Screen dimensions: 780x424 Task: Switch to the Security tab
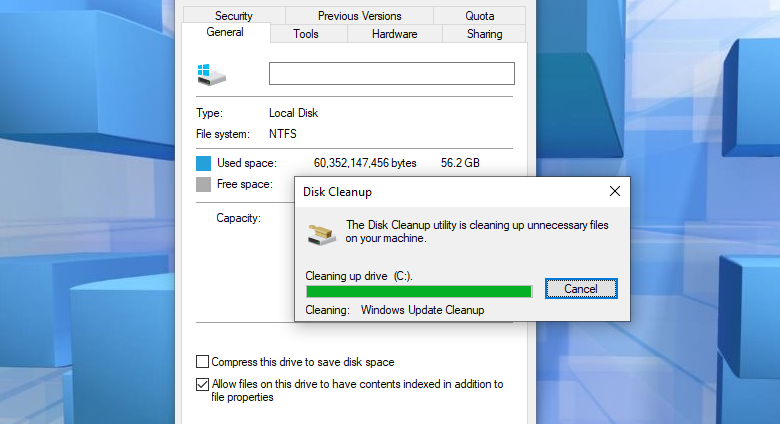pyautogui.click(x=234, y=15)
